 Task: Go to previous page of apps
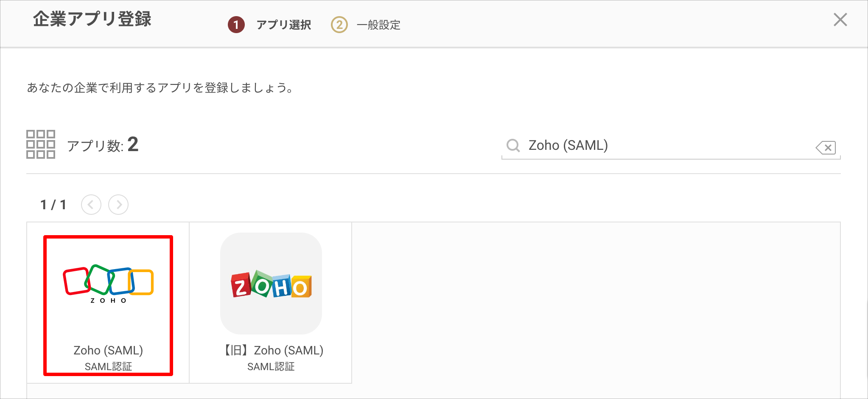[91, 205]
